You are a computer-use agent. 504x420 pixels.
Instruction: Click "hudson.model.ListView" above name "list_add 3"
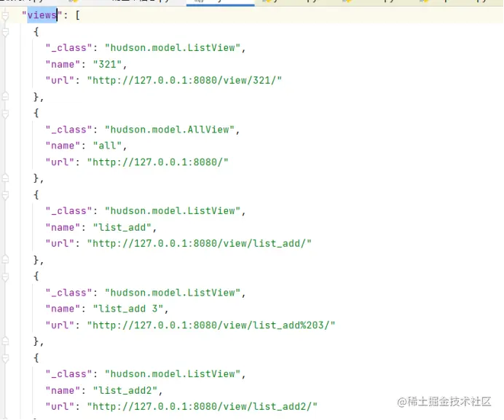(173, 293)
